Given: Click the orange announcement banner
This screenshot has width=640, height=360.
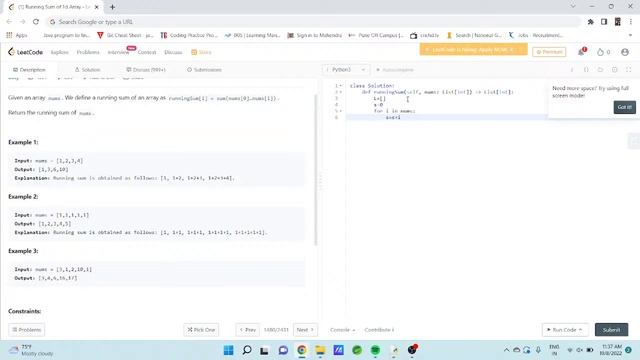Looking at the screenshot, I should tap(473, 49).
